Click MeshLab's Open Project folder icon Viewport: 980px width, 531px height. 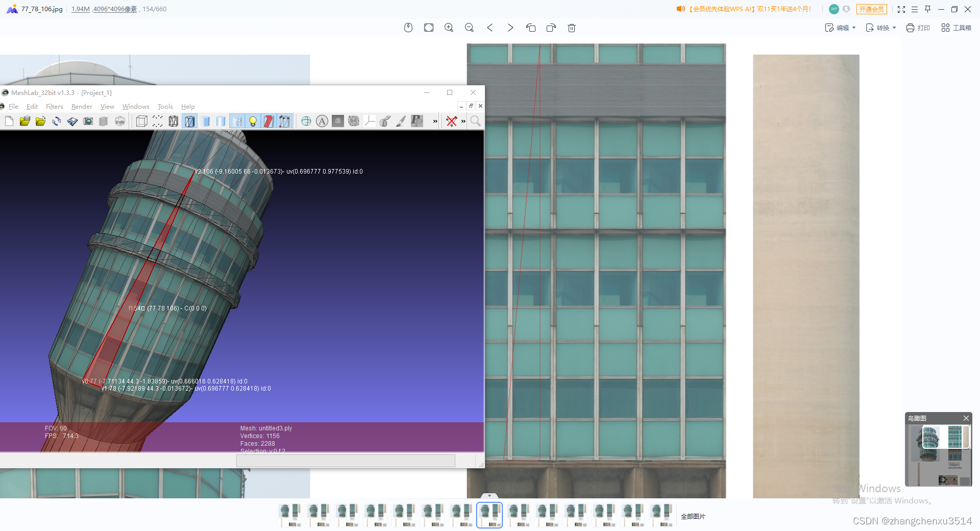click(24, 121)
